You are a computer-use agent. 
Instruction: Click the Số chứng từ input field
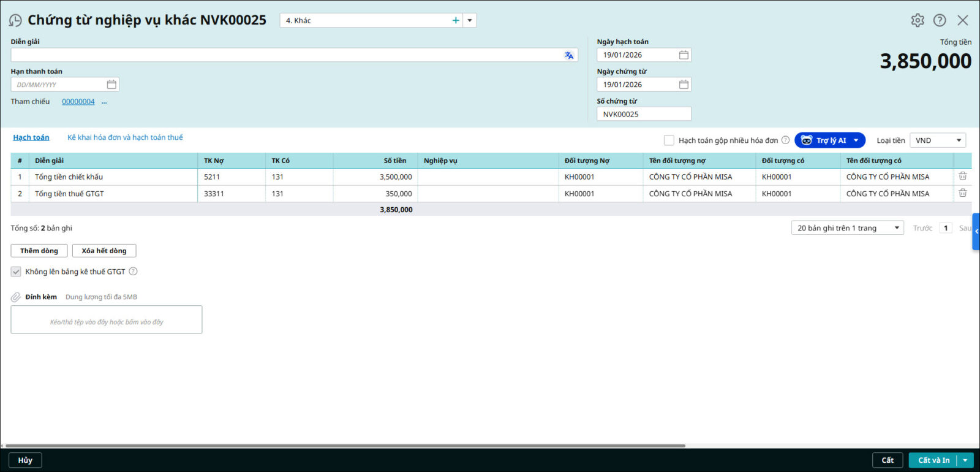(643, 114)
